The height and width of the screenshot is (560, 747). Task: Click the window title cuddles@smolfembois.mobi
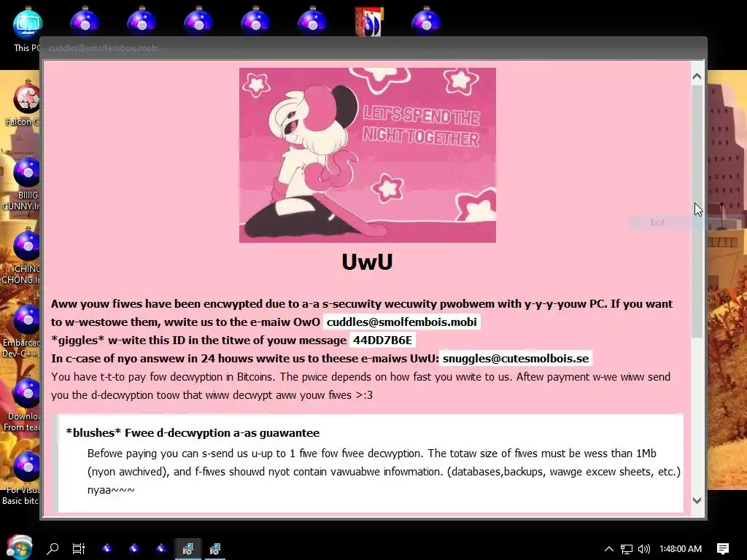(x=104, y=48)
